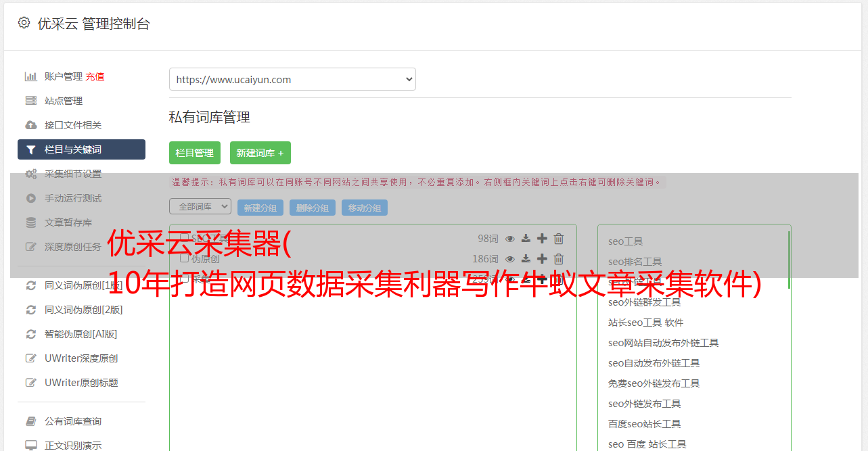Screen dimensions: 868x451
Task: Select keyword 免费seo外链发布工具
Action: coord(654,383)
